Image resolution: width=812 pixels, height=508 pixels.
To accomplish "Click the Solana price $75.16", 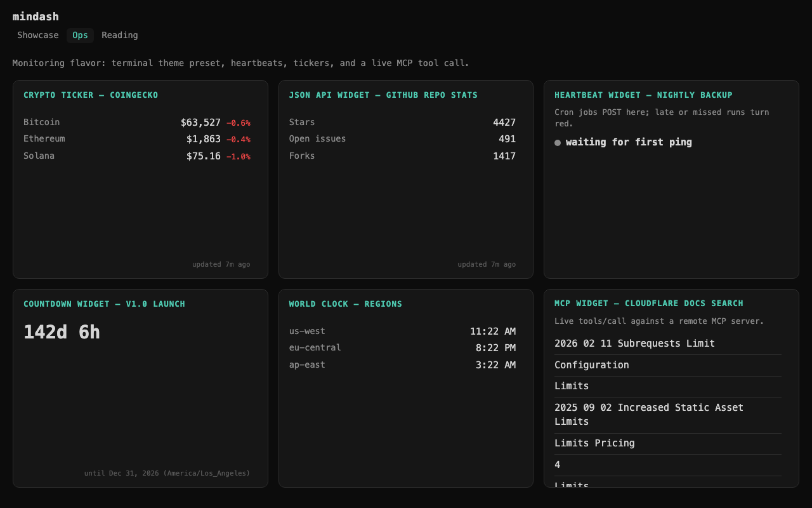I will click(x=204, y=156).
